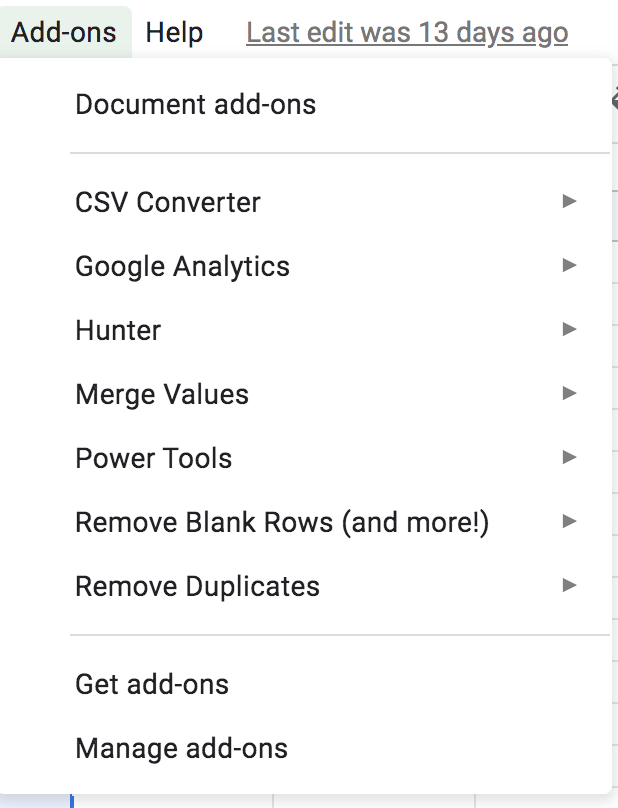Image resolution: width=618 pixels, height=808 pixels.
Task: Open Remove Blank Rows (and more!) item
Action: (x=282, y=522)
